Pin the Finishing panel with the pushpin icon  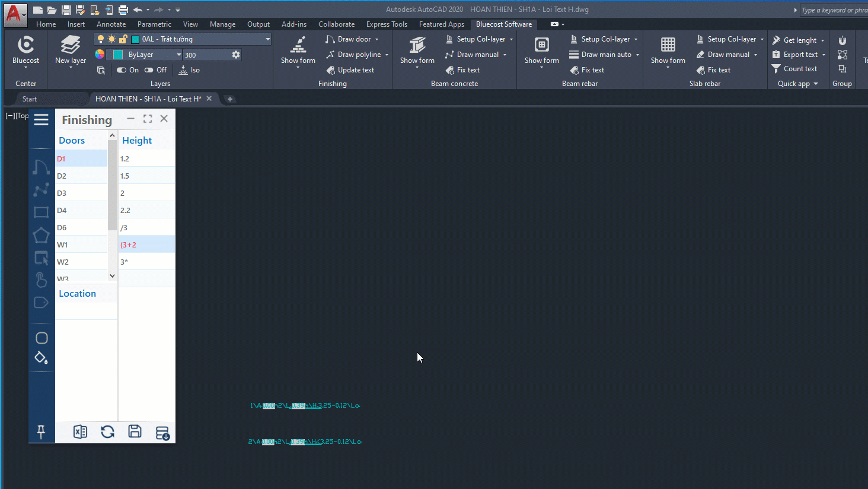[41, 432]
